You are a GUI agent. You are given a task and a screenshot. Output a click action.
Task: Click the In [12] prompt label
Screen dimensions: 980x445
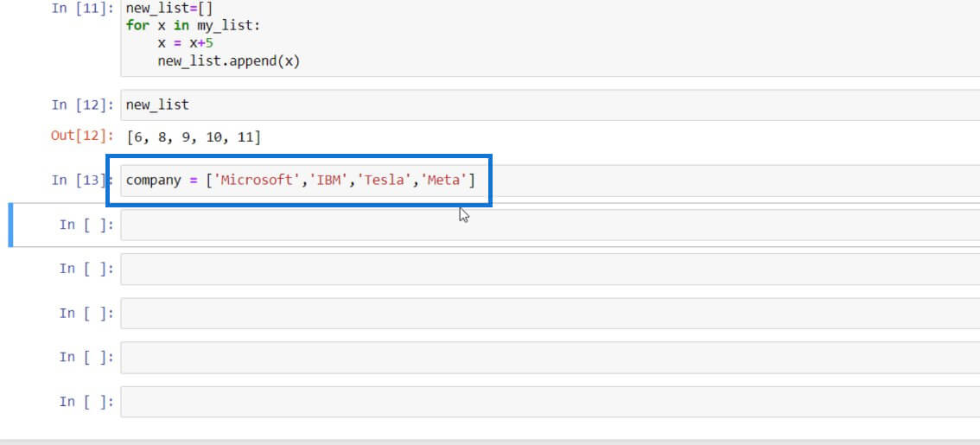[83, 105]
